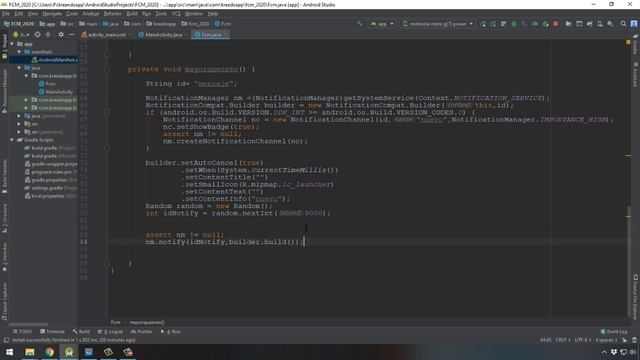Expand the res folder node

[19, 124]
